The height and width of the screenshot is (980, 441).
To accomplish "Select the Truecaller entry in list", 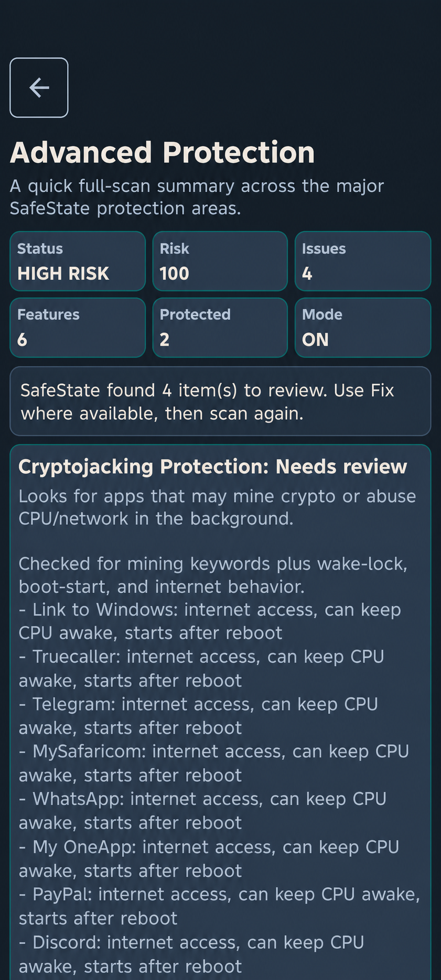I will tap(201, 668).
